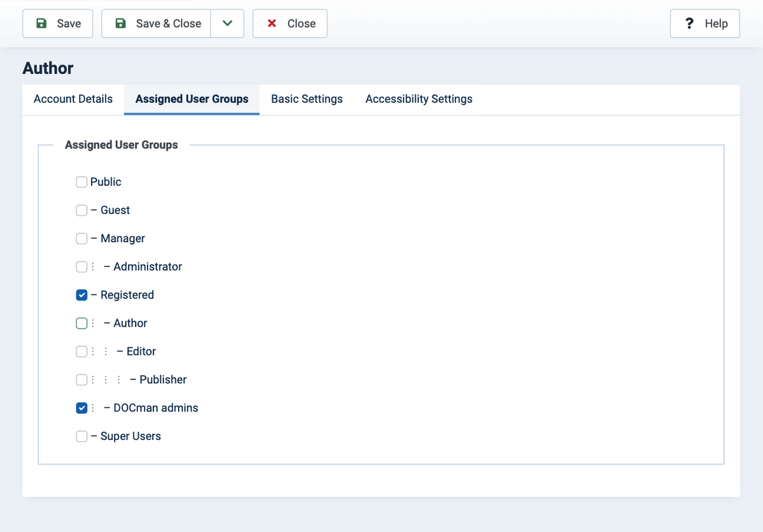Select Assigned User Groups tab
This screenshot has width=763, height=532.
pos(191,99)
